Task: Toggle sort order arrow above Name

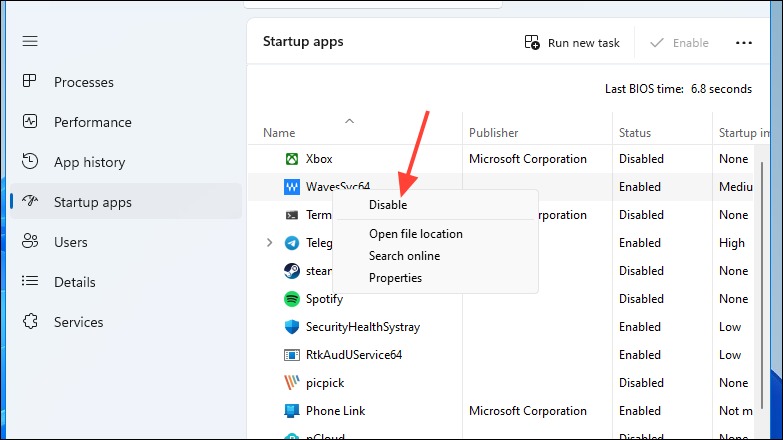Action: tap(350, 121)
